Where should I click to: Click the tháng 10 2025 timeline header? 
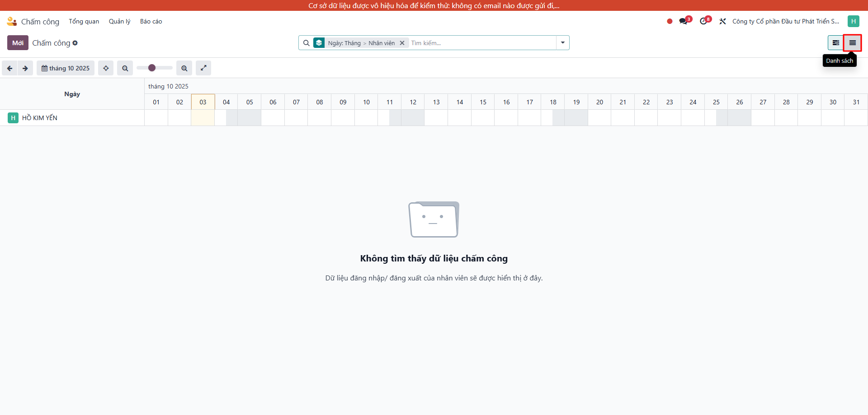click(168, 86)
